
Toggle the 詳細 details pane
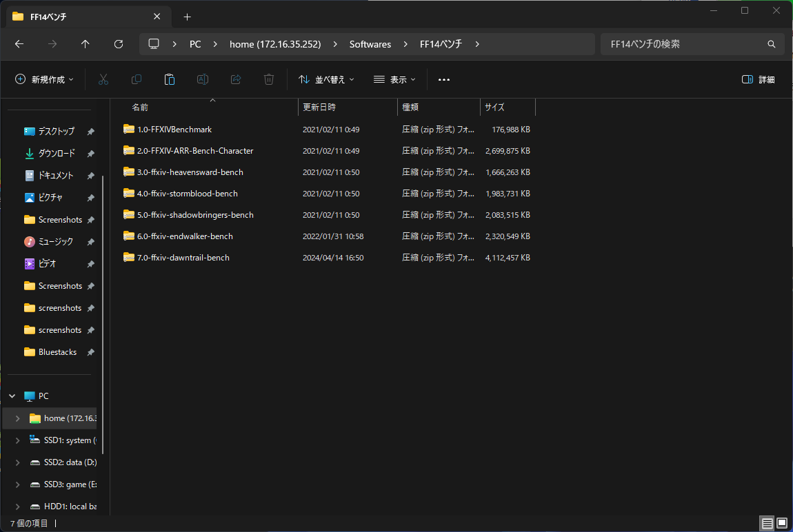(x=758, y=80)
